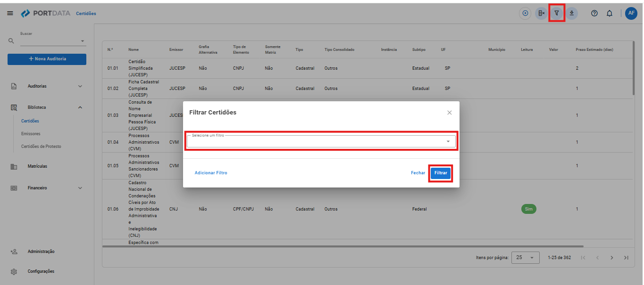The height and width of the screenshot is (285, 644).
Task: Open the items per page dropdown
Action: 526,258
